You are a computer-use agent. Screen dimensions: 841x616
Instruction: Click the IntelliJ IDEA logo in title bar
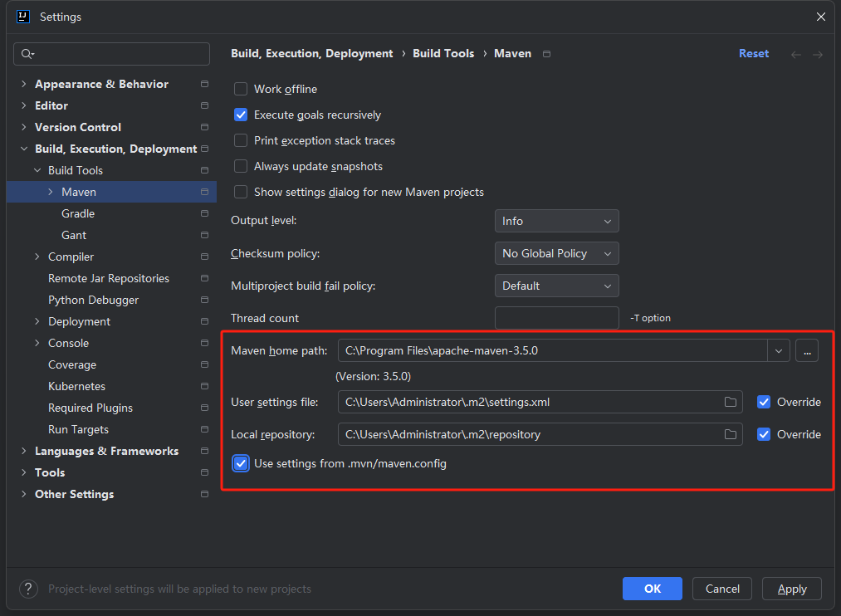23,17
